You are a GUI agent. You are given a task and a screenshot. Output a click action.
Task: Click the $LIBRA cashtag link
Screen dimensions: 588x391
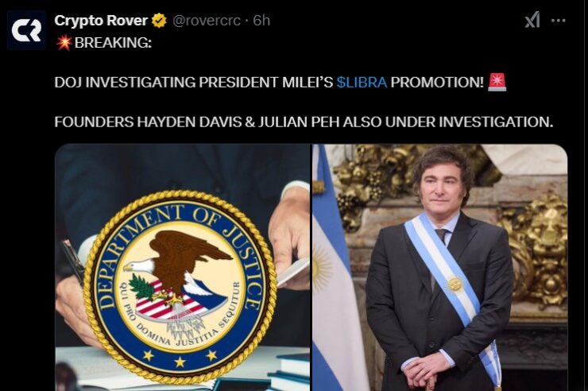click(x=362, y=82)
